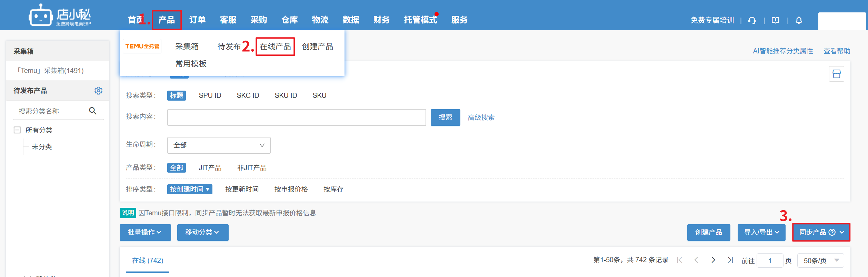Viewport: 868px width, 277px height.
Task: Open the 生命周期 dropdown
Action: 219,145
